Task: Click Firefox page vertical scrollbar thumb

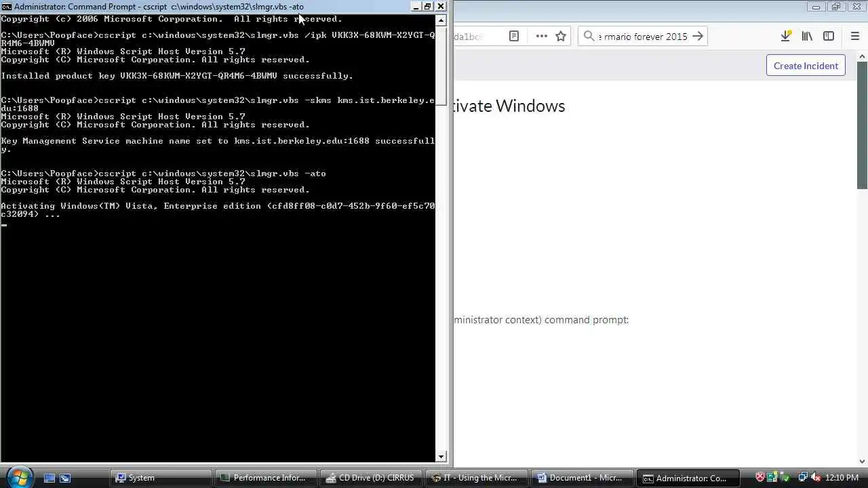Action: (x=863, y=125)
